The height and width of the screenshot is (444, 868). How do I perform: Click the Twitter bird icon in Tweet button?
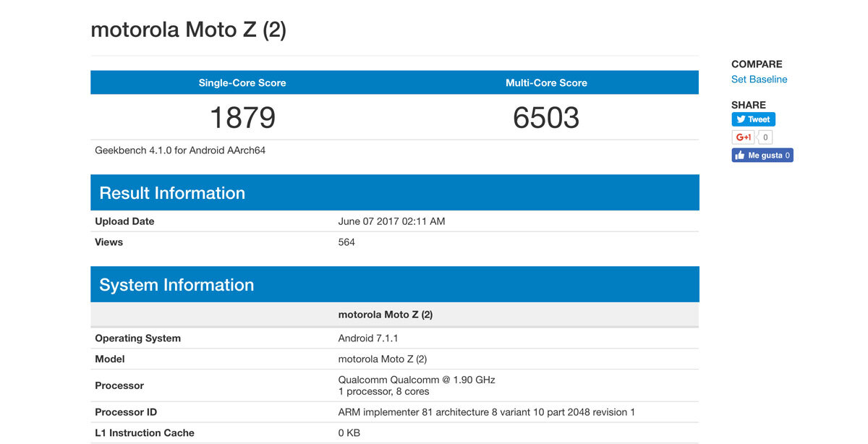741,119
